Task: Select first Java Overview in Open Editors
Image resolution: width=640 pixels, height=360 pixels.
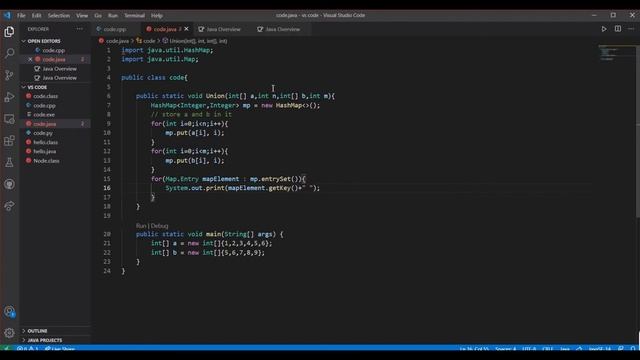Action: pyautogui.click(x=59, y=69)
